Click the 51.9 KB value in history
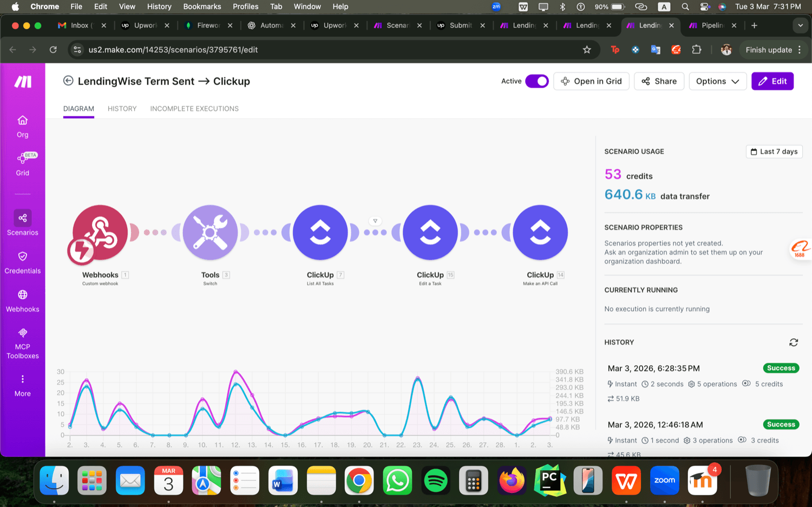Viewport: 812px width, 507px height. point(627,399)
